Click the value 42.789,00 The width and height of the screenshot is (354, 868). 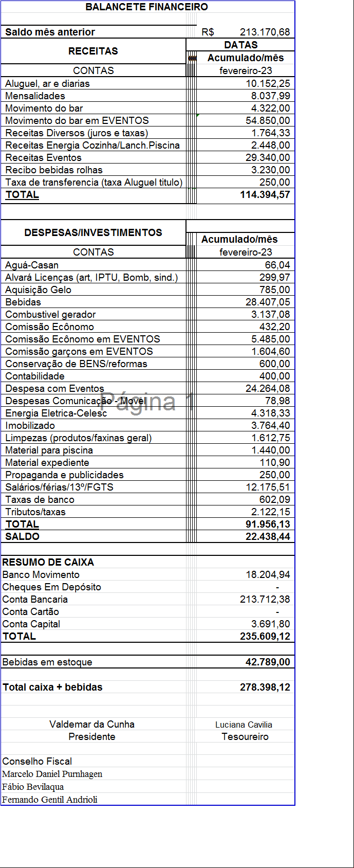point(268,662)
